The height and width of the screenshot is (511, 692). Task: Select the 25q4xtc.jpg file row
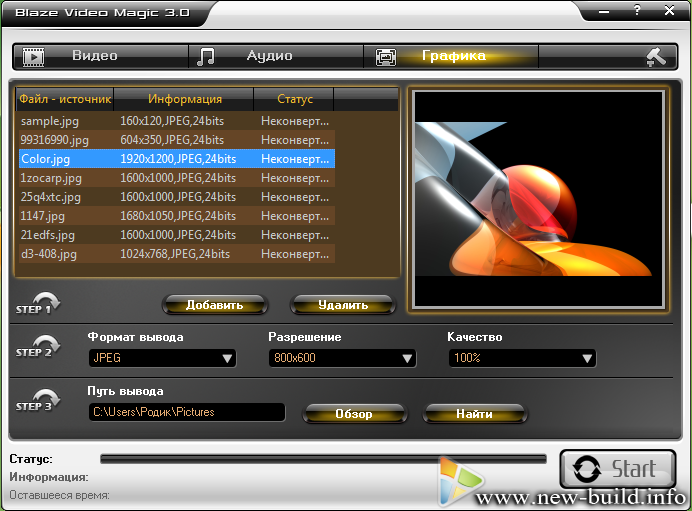click(x=177, y=197)
